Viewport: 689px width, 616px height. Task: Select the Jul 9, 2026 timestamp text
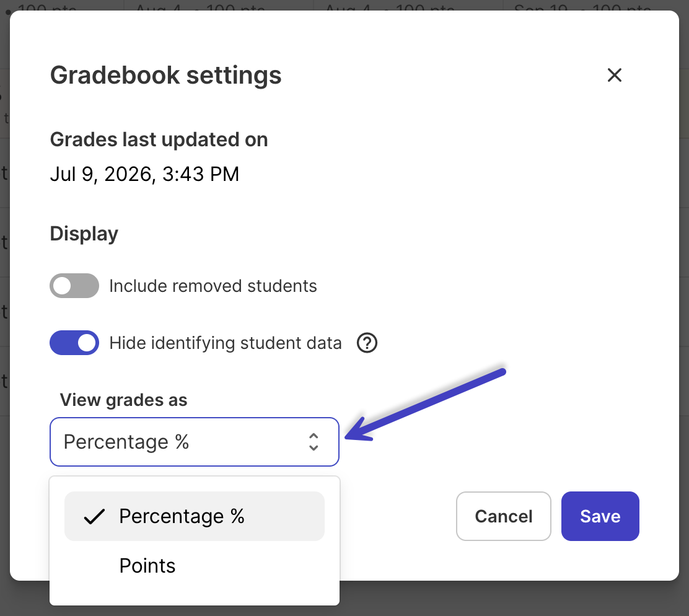click(144, 174)
